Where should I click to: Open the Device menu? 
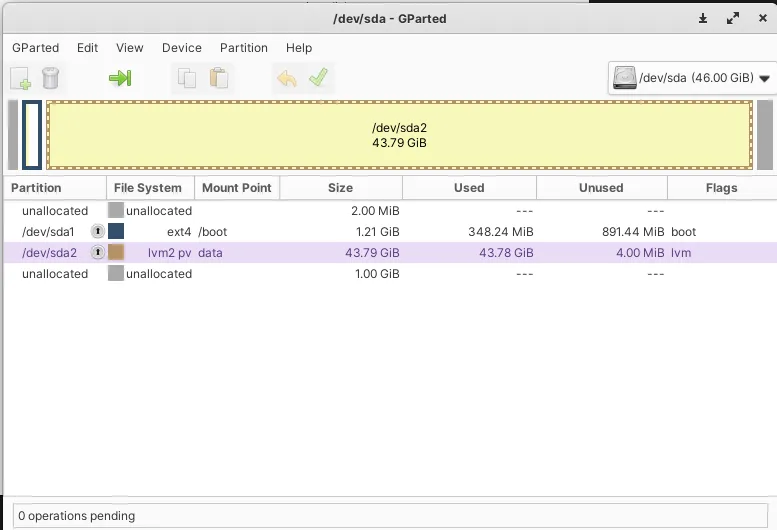(181, 48)
